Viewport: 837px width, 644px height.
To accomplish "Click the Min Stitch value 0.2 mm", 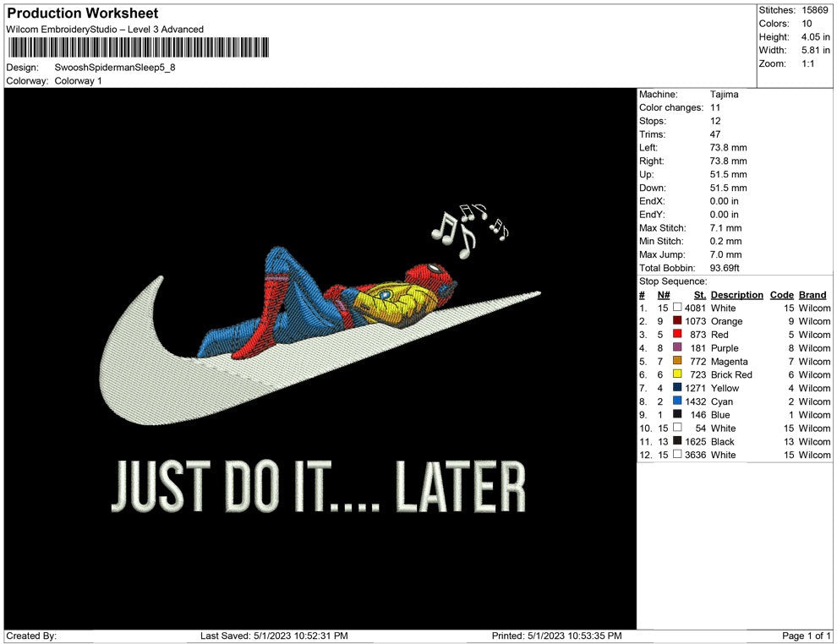I will coord(726,241).
